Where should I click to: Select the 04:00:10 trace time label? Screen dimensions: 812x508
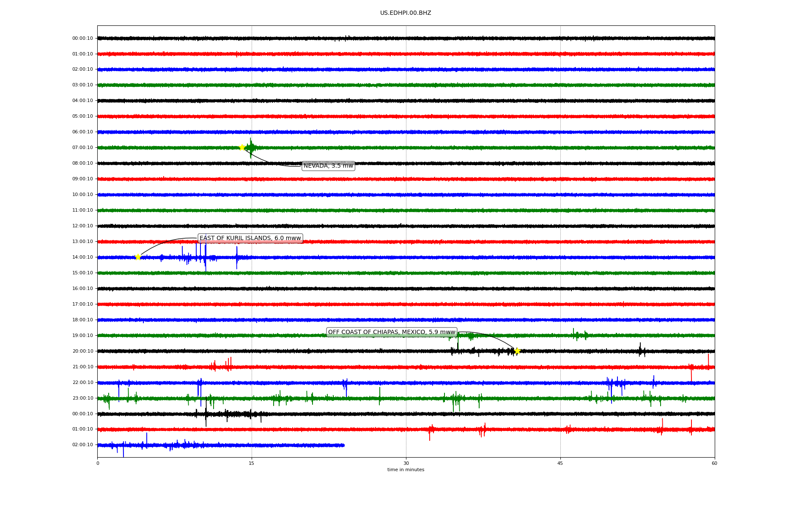point(82,101)
